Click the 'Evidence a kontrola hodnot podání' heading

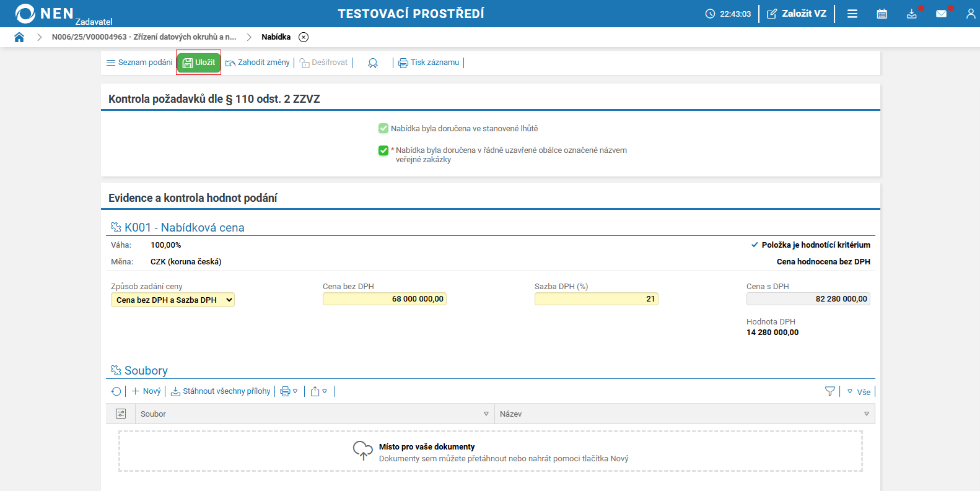193,198
